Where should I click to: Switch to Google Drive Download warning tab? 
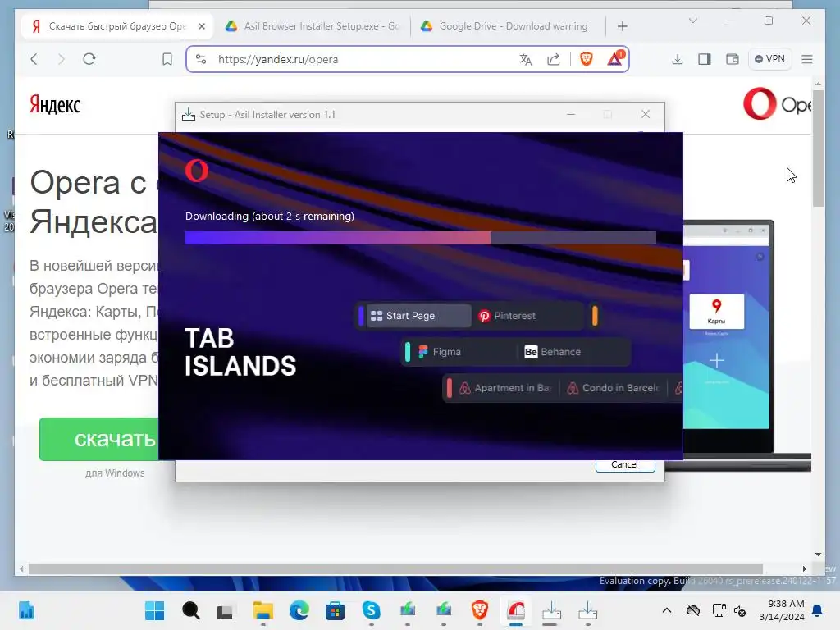tap(504, 26)
